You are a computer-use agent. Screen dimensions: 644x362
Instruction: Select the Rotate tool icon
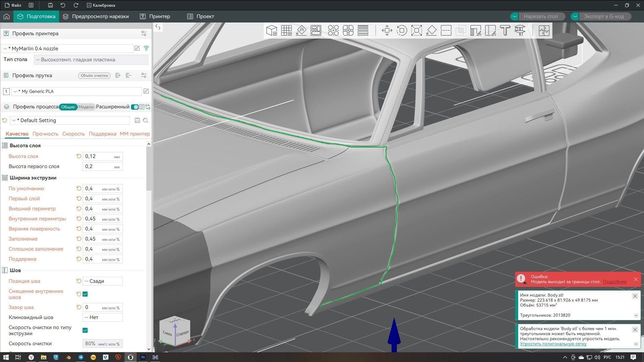tap(402, 31)
